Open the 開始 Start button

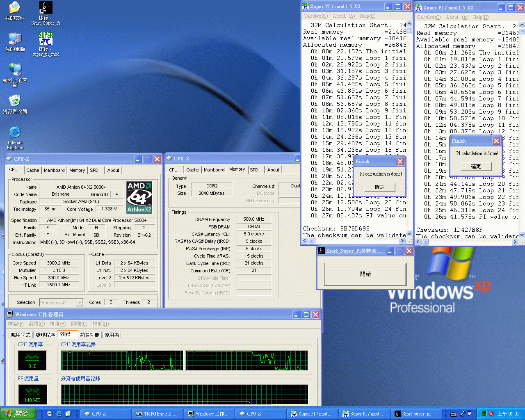[x=18, y=414]
